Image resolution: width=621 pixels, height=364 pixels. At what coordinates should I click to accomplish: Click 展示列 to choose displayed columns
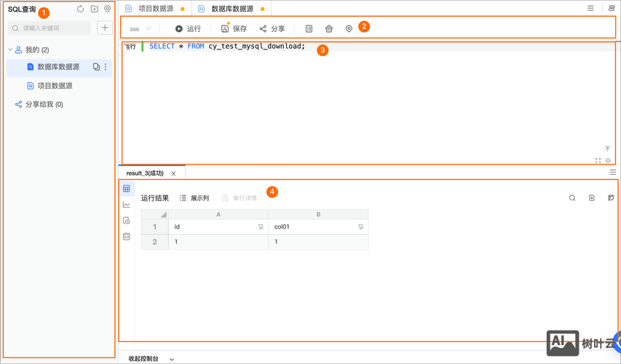(194, 198)
